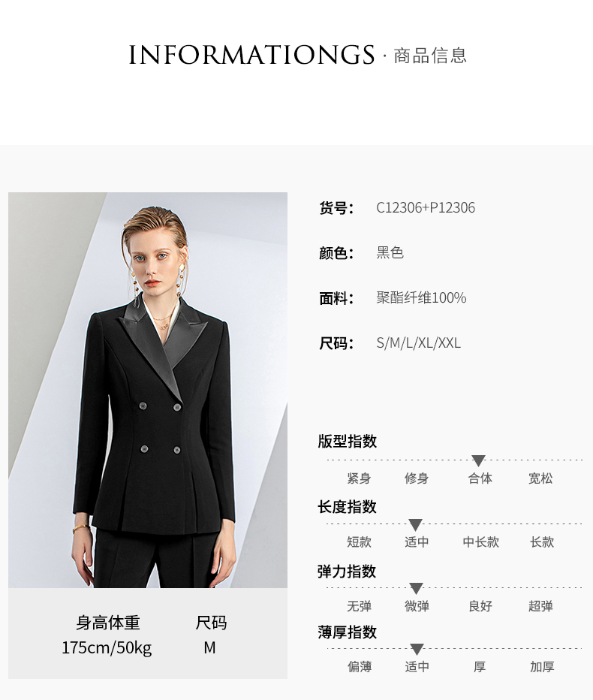Click the 弹力指数 triangle marker
593x700 pixels.
click(416, 588)
